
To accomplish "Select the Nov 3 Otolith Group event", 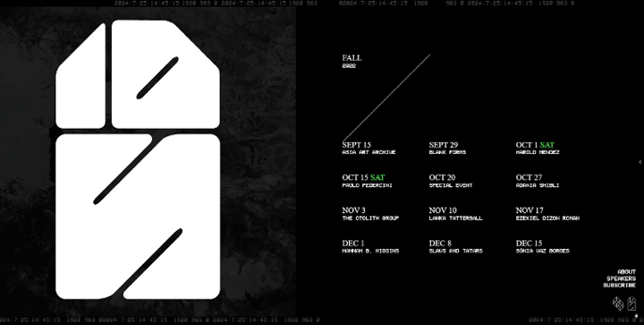I will coord(370,214).
